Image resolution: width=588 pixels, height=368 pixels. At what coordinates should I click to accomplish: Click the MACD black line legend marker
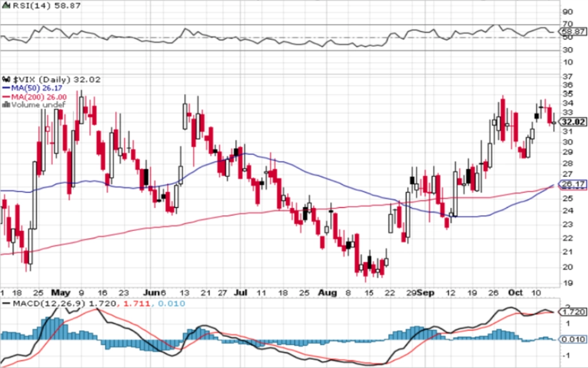[6, 303]
